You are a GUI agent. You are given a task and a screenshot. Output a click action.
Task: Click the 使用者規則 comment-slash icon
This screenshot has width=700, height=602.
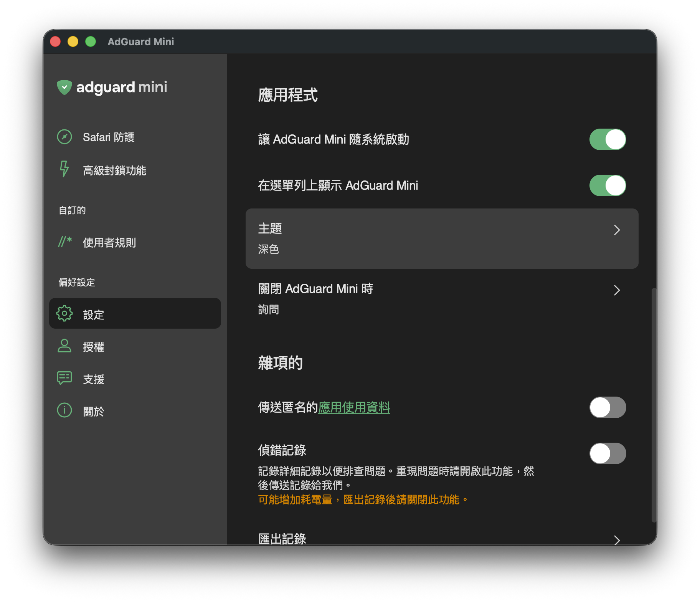(65, 241)
